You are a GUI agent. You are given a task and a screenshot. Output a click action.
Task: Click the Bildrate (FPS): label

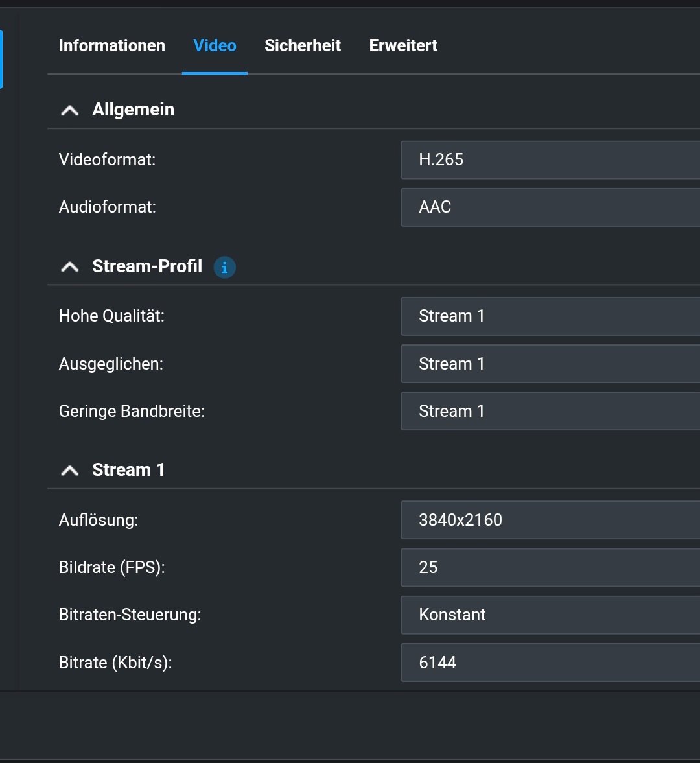pos(112,568)
